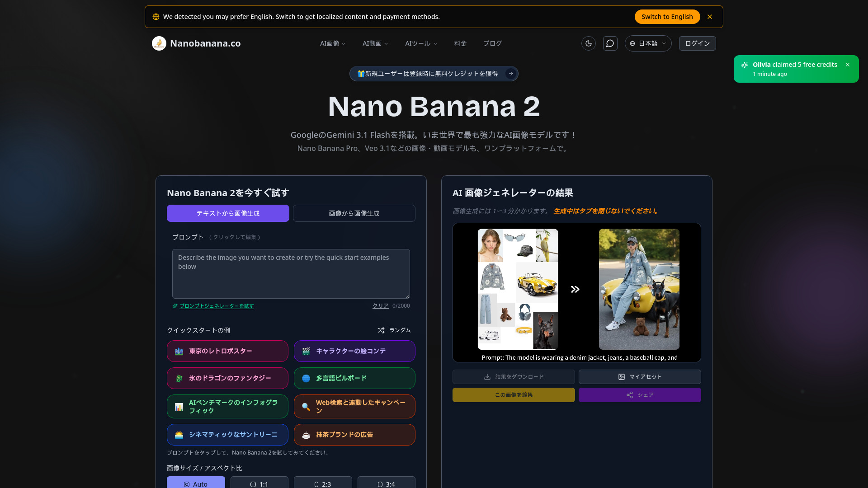The image size is (868, 488).
Task: Click the この画像を編集 button
Action: click(x=514, y=395)
